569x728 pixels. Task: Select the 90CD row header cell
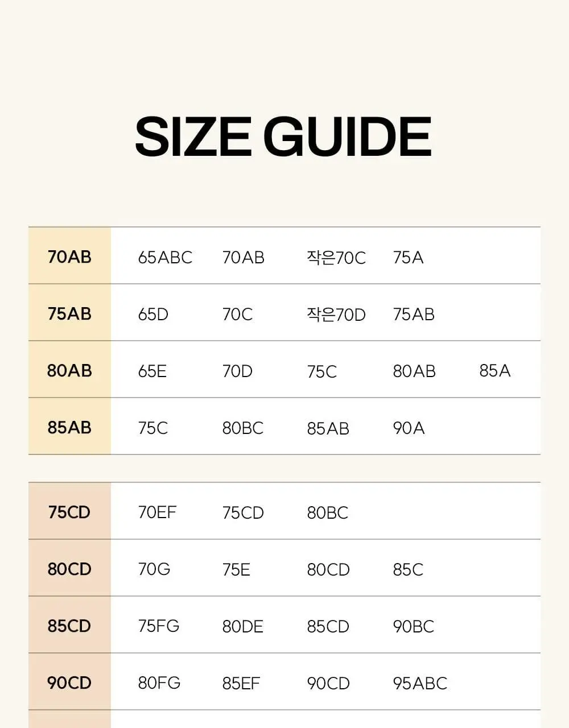coord(69,682)
